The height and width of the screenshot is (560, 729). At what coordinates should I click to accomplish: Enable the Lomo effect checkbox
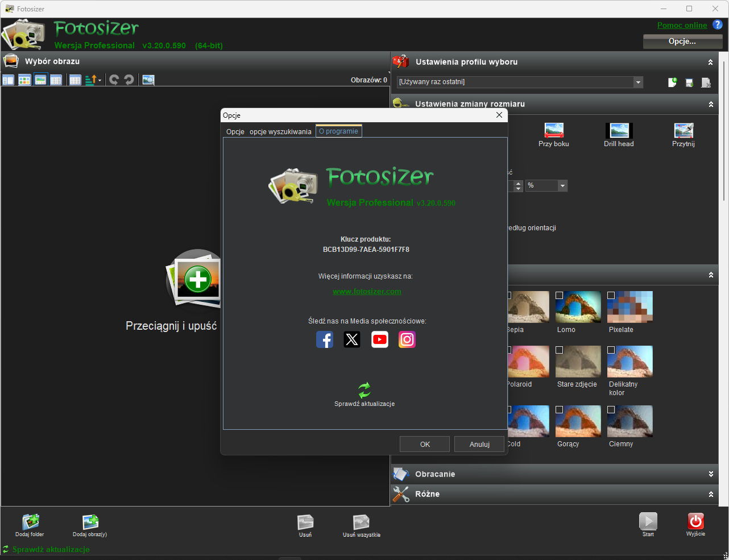[560, 296]
